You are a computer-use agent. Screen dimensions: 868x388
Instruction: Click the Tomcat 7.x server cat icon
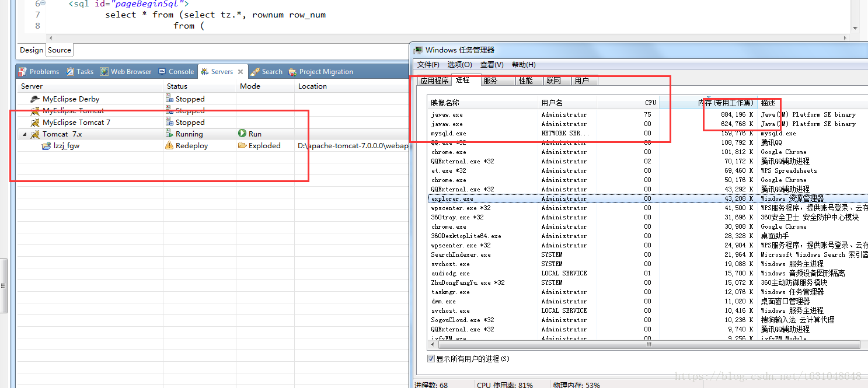coord(35,134)
